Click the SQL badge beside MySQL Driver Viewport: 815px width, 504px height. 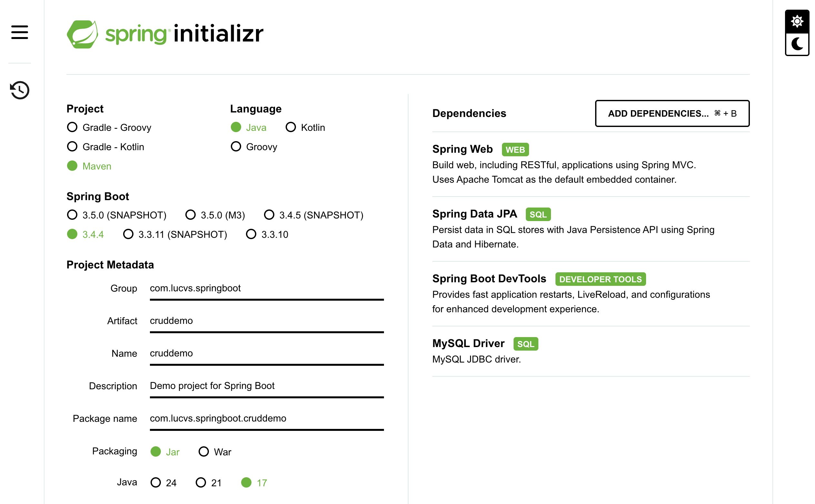click(x=525, y=344)
